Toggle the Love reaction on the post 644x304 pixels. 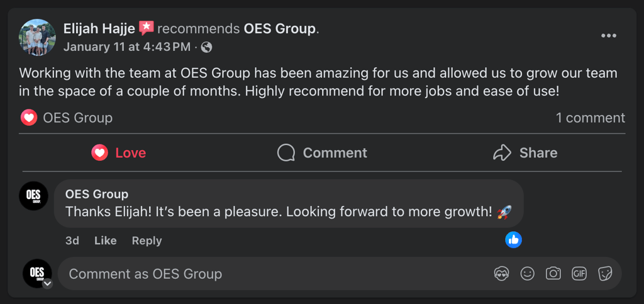[119, 153]
